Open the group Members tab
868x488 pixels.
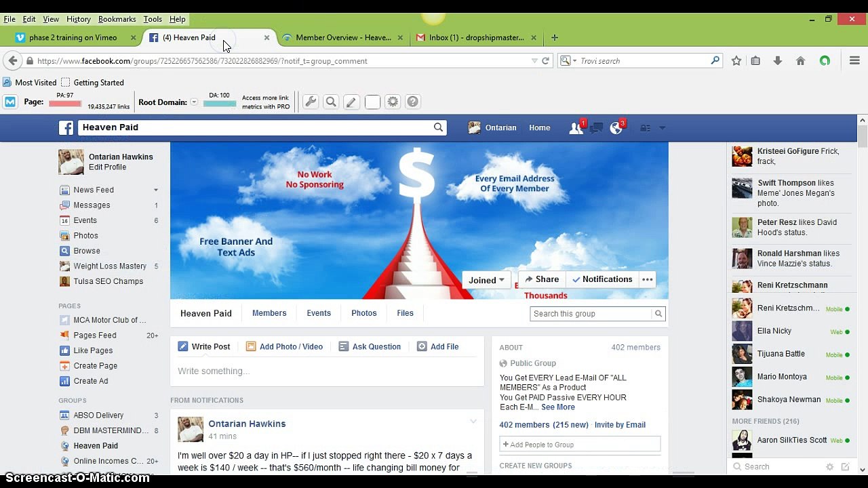click(x=269, y=313)
